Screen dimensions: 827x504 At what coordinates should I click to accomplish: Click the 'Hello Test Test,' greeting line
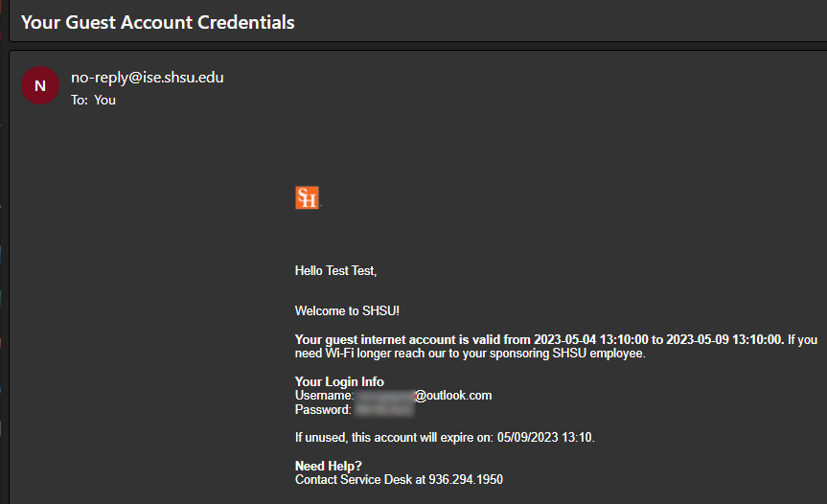(x=336, y=271)
